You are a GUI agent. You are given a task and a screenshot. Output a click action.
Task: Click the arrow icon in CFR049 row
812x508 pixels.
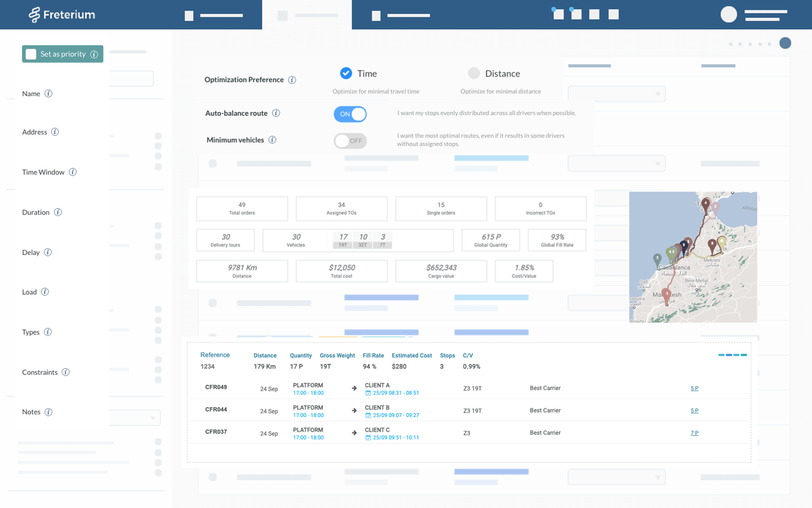[x=354, y=388]
